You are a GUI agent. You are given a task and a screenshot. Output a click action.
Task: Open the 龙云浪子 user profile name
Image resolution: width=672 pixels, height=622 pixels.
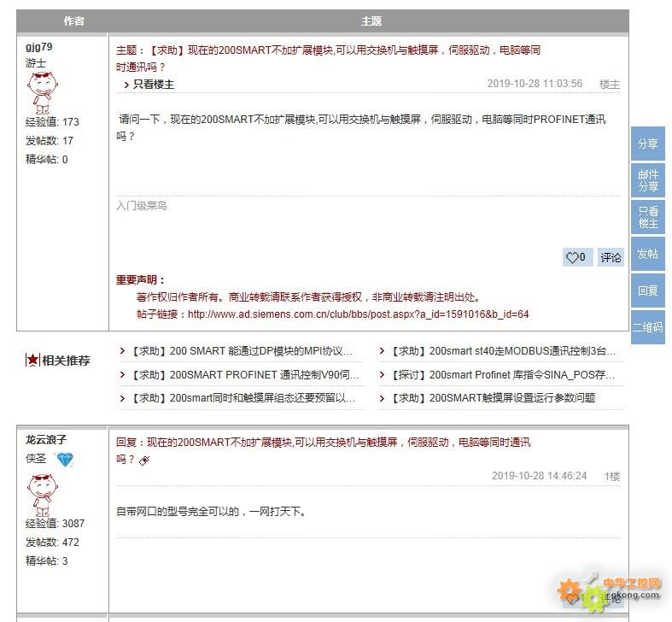pos(46,440)
